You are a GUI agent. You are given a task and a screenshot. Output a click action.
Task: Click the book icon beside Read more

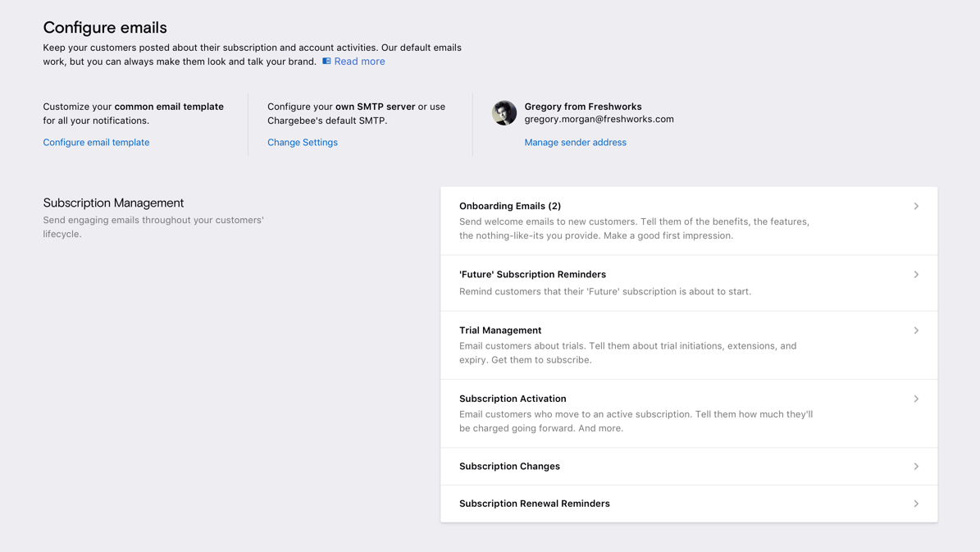pyautogui.click(x=326, y=61)
